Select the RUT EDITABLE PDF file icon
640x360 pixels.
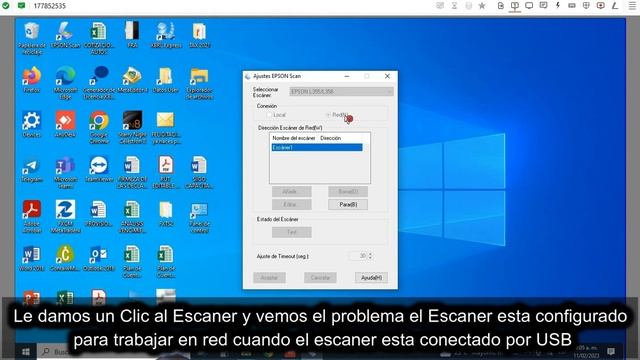point(166,172)
